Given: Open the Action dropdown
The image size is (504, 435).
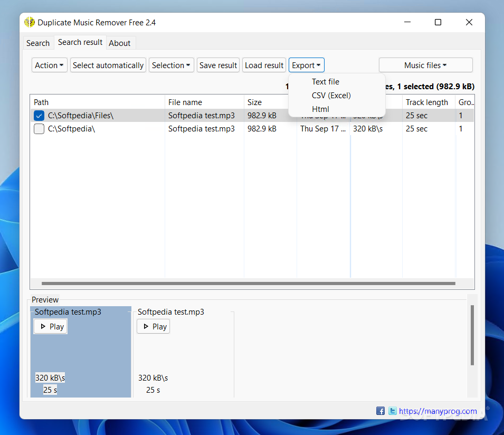Looking at the screenshot, I should point(49,65).
